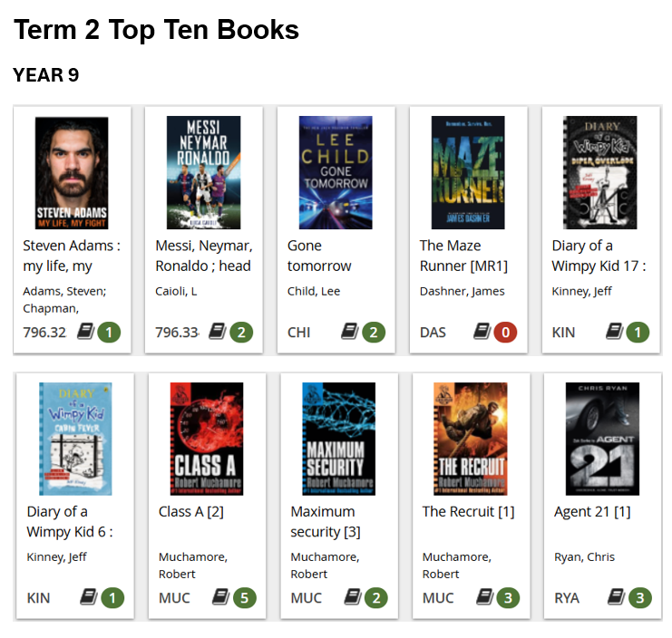Image resolution: width=672 pixels, height=638 pixels.
Task: Click the book icon on Gone tomorrow card
Action: point(350,332)
